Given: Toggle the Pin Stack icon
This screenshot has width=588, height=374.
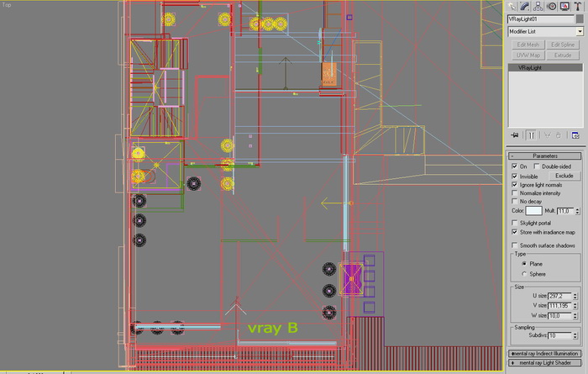Looking at the screenshot, I should pyautogui.click(x=514, y=135).
